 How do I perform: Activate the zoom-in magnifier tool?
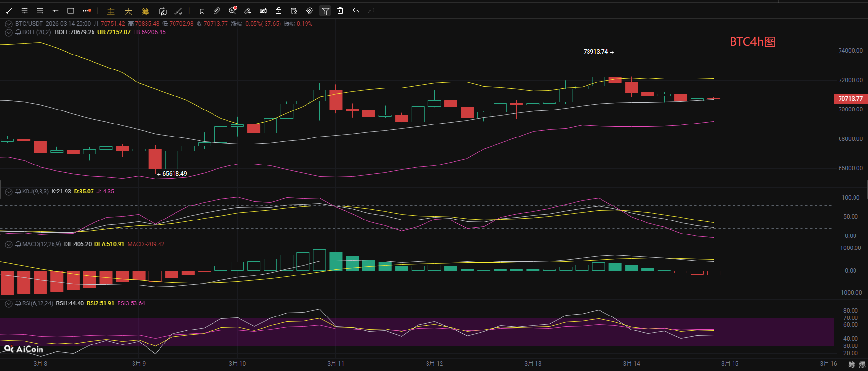[x=233, y=11]
